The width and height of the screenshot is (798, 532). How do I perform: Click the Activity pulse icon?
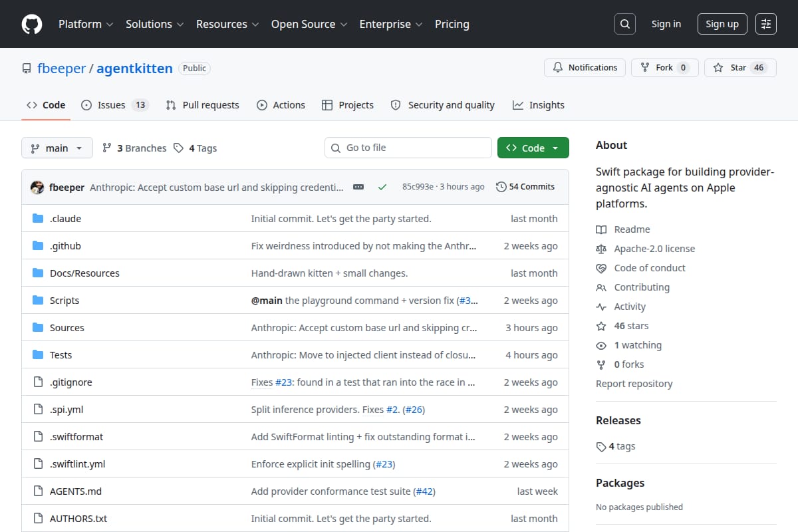(601, 307)
